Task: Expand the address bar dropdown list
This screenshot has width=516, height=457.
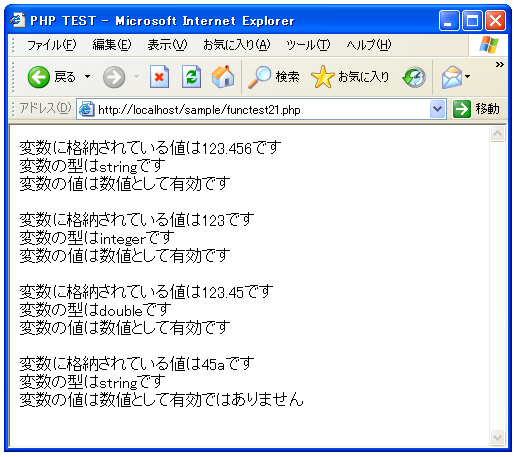Action: point(437,109)
